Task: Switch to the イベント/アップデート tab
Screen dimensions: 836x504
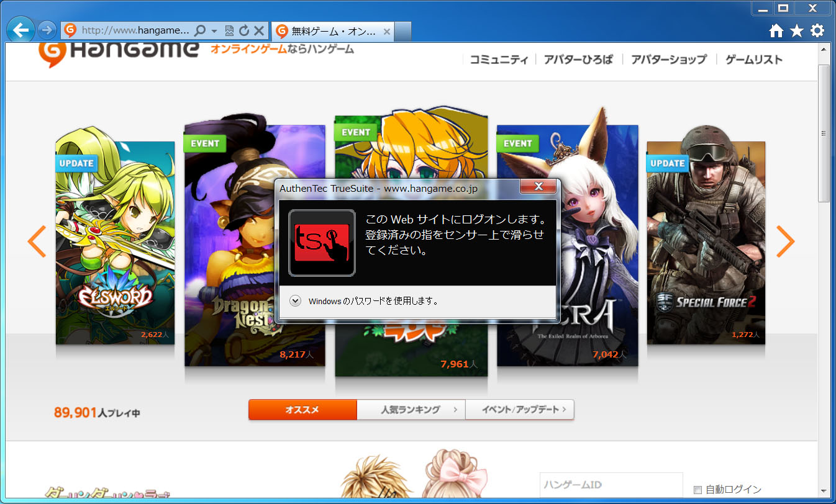Action: tap(519, 410)
